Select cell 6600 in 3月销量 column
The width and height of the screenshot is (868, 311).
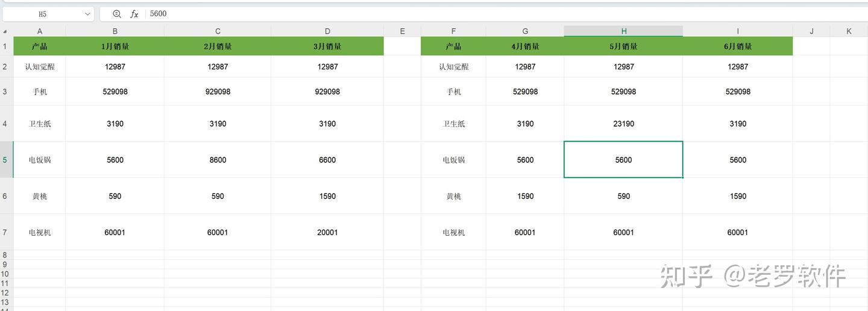(x=327, y=160)
